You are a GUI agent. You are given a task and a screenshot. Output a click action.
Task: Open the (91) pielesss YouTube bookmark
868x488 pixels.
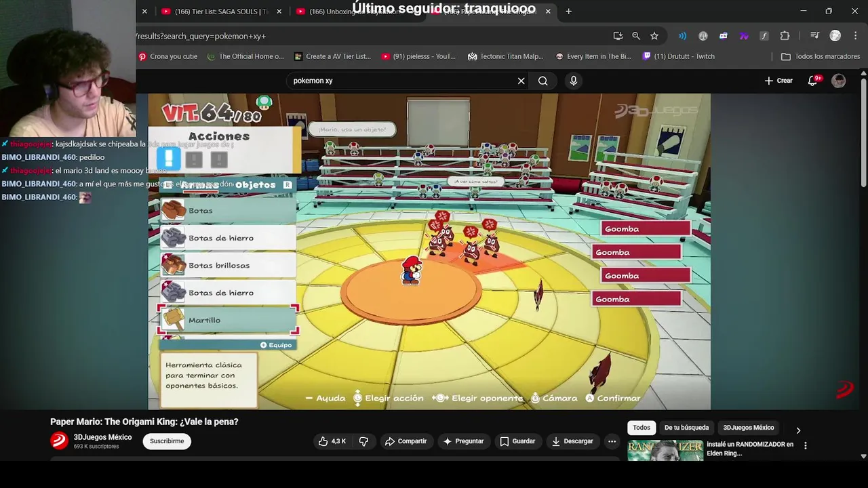pyautogui.click(x=419, y=56)
